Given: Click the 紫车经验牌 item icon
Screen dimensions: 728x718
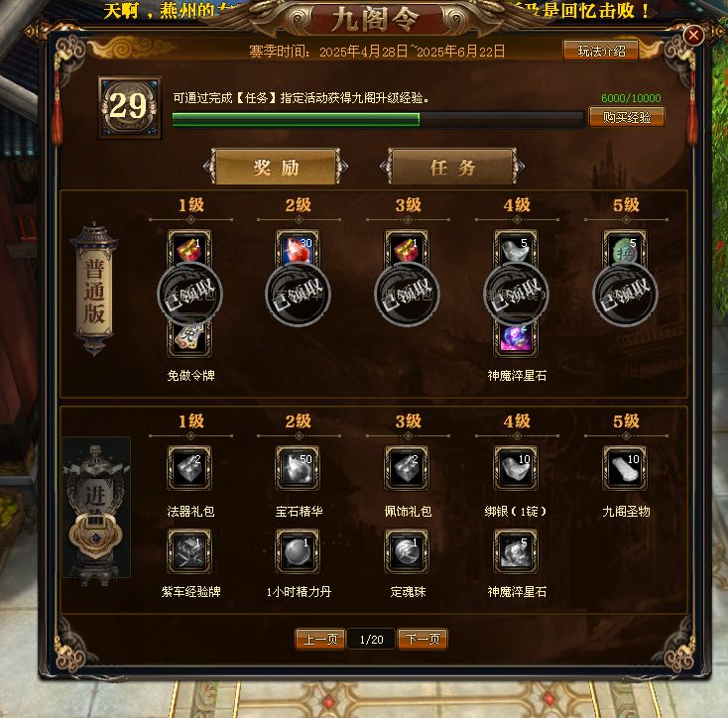Looking at the screenshot, I should click(x=189, y=551).
